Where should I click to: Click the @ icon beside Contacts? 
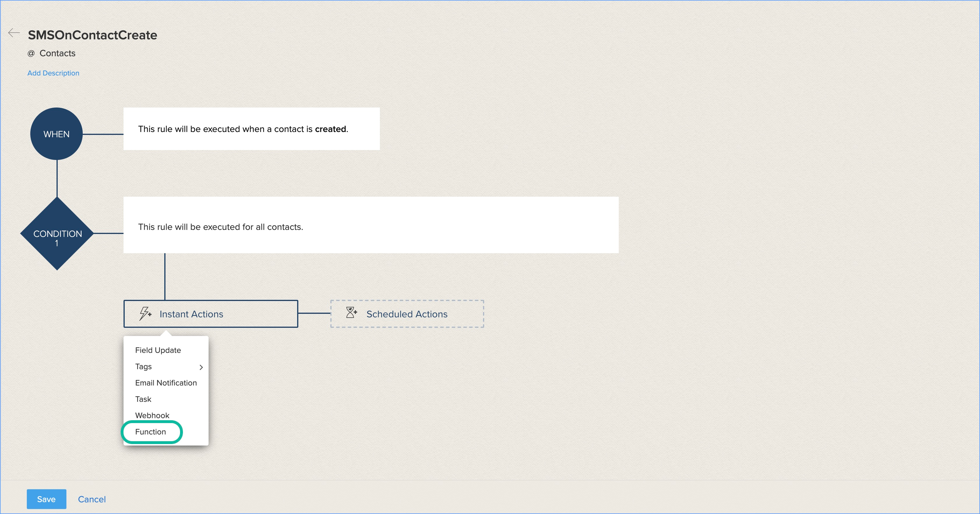[31, 54]
